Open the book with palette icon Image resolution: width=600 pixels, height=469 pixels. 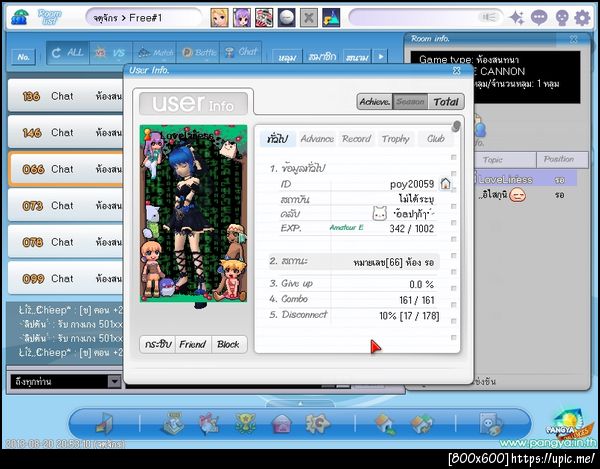[491, 424]
